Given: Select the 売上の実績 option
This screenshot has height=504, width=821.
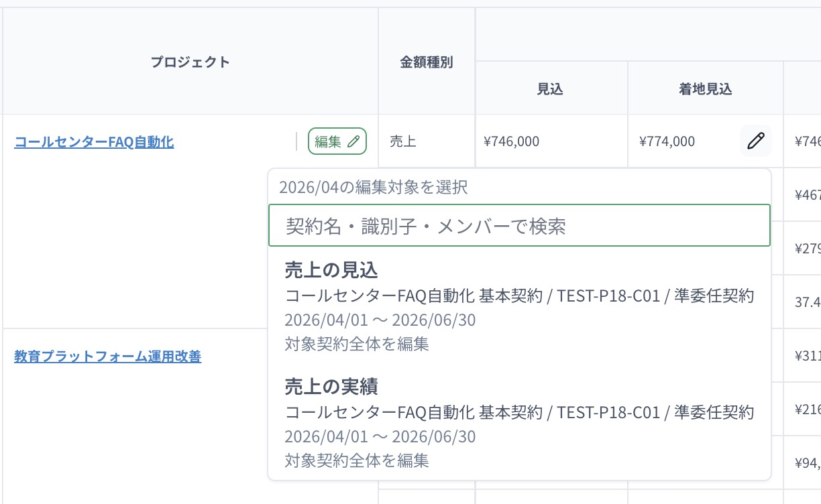Looking at the screenshot, I should [519, 423].
